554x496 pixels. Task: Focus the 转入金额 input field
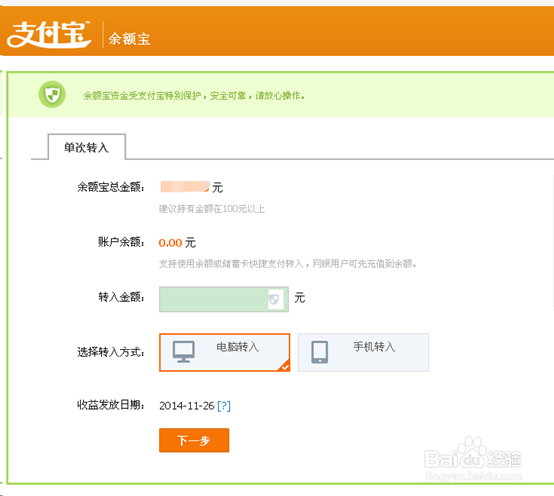(224, 299)
